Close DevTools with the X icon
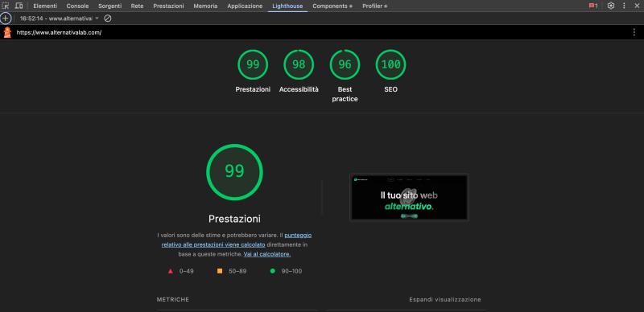 (x=637, y=6)
